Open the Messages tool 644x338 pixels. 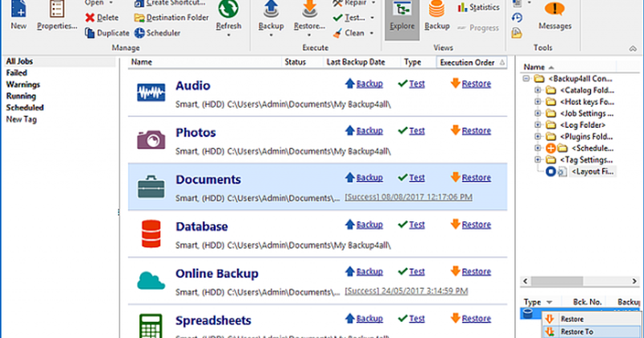point(555,15)
